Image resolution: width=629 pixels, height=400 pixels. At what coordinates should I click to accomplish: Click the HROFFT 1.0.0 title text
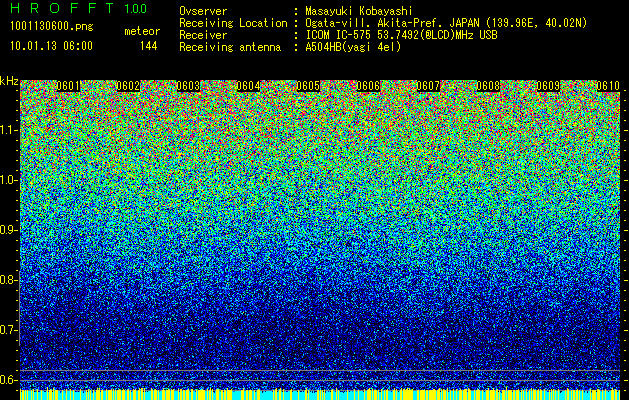coord(78,8)
